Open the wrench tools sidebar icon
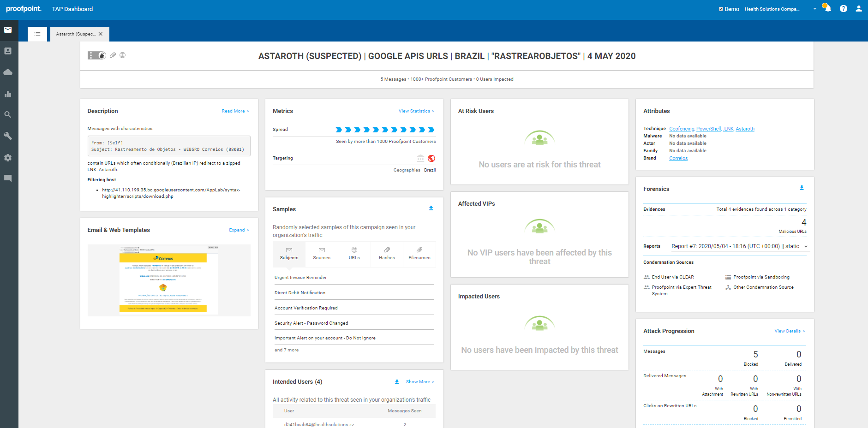This screenshot has width=868, height=428. (x=8, y=136)
